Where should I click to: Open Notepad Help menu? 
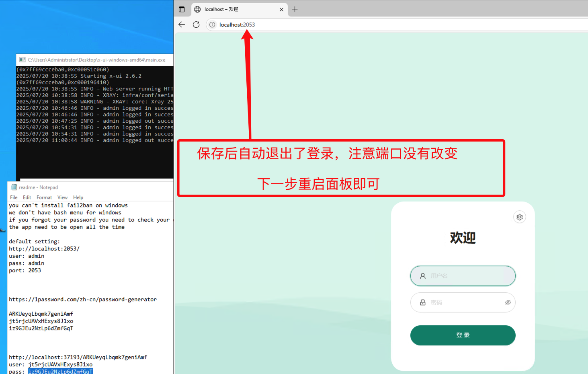coord(78,197)
